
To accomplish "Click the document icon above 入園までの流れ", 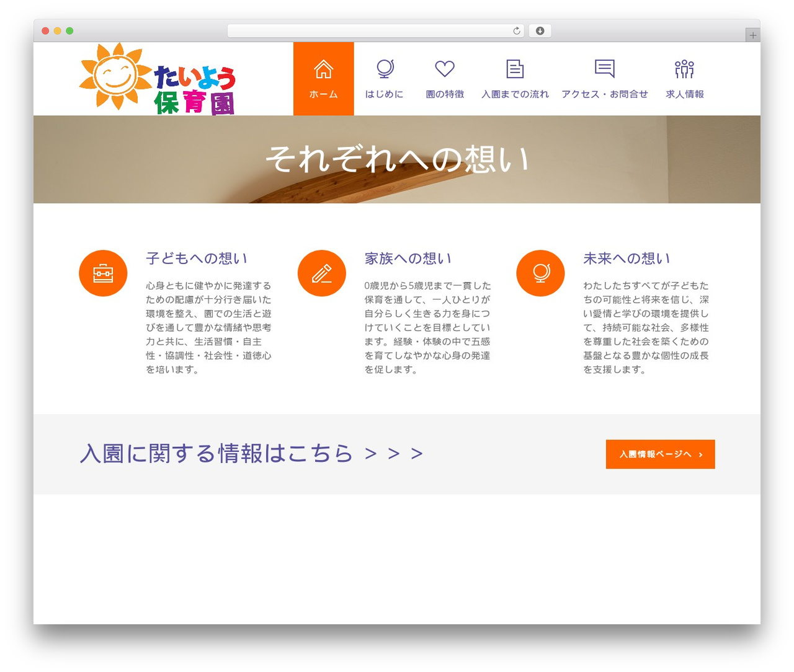I will (515, 69).
